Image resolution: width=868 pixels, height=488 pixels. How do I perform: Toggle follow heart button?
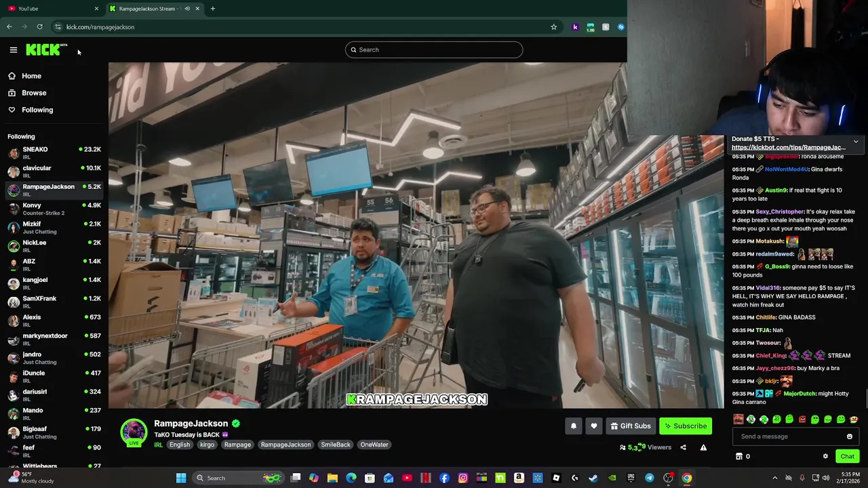(x=594, y=426)
